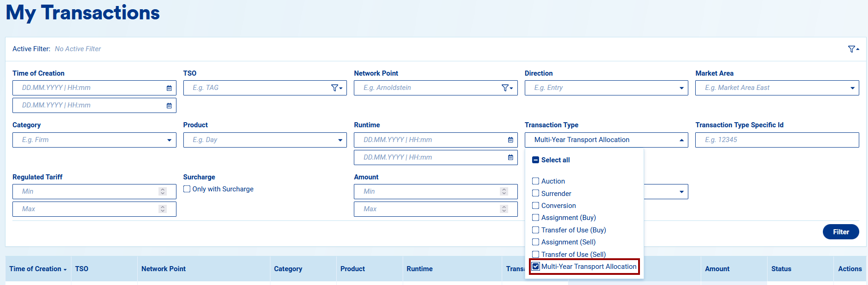Check the Auction transaction type

point(536,181)
